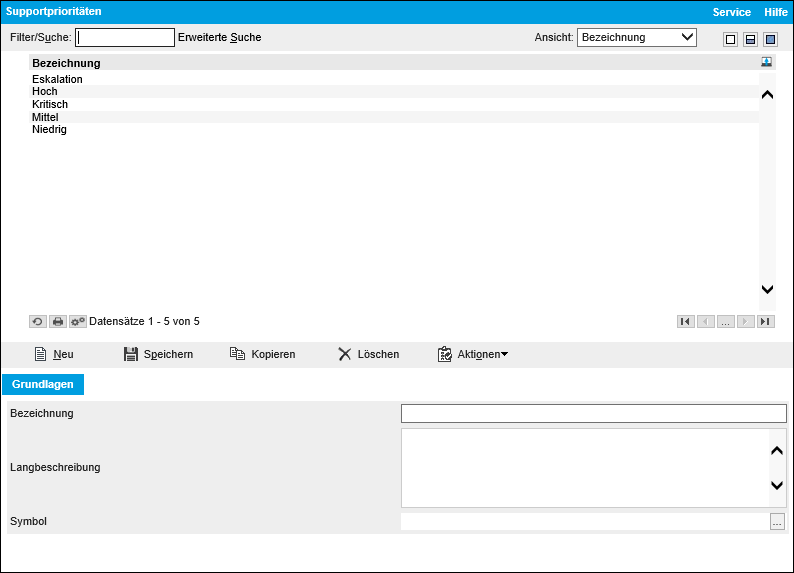
Task: Switch to split layout view
Action: tap(750, 39)
